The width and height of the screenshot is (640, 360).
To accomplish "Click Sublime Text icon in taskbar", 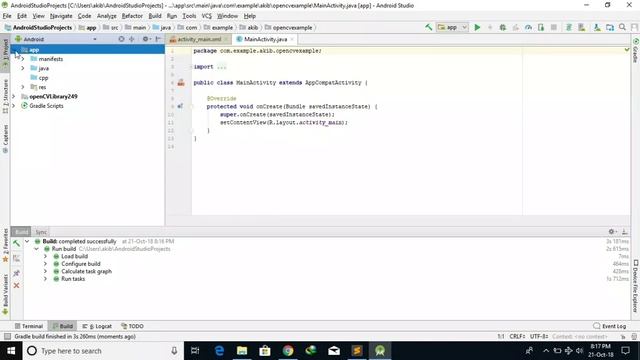I will point(357,351).
